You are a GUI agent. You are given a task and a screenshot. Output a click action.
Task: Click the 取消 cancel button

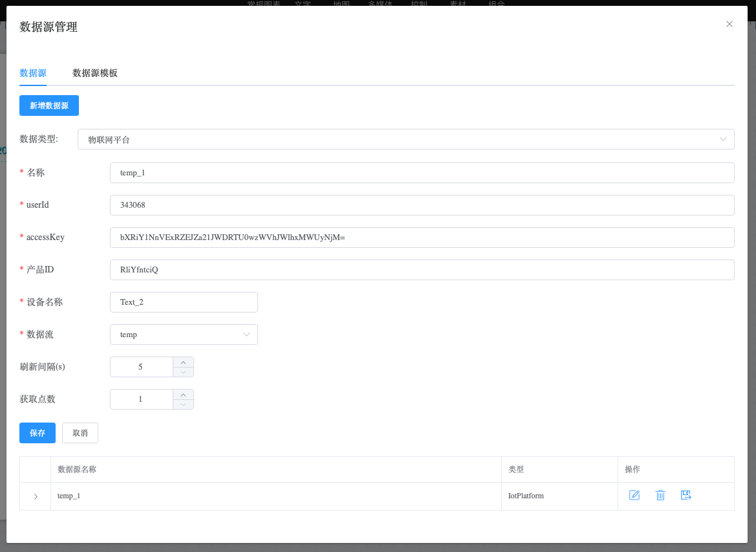[x=80, y=433]
